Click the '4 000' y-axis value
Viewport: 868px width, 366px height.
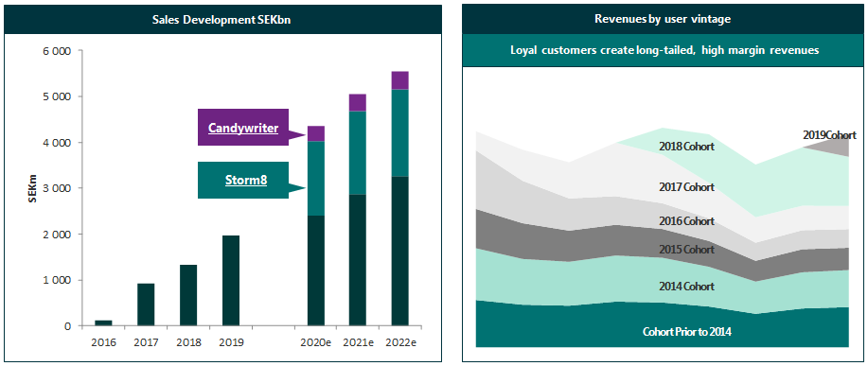point(58,143)
